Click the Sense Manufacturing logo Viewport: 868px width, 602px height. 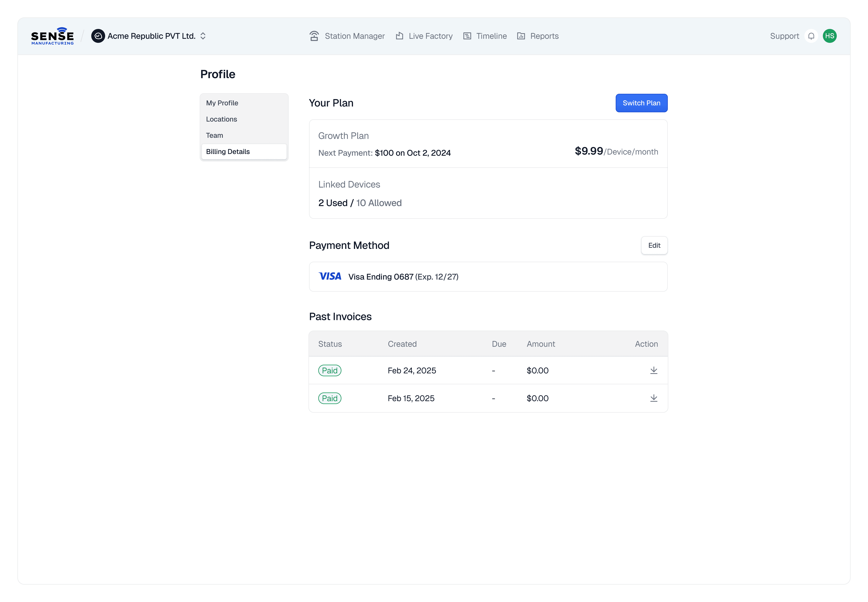coord(52,36)
